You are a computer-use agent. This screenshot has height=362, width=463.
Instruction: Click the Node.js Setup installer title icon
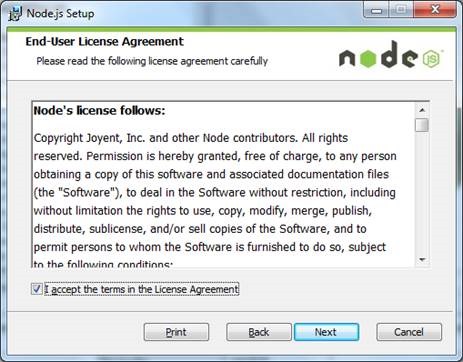pyautogui.click(x=15, y=14)
